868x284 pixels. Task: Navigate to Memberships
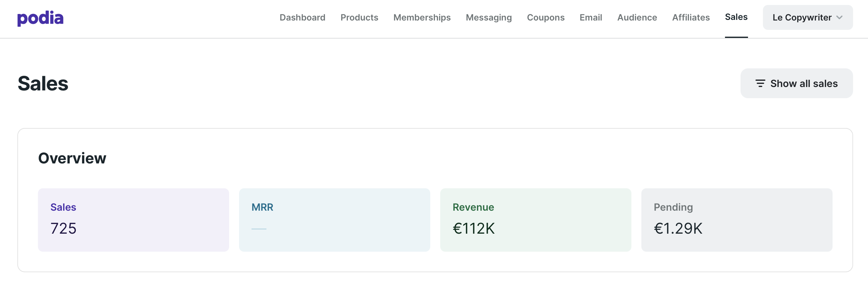422,17
